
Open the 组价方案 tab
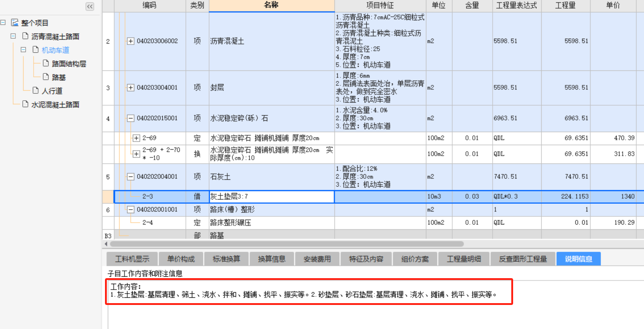(415, 259)
